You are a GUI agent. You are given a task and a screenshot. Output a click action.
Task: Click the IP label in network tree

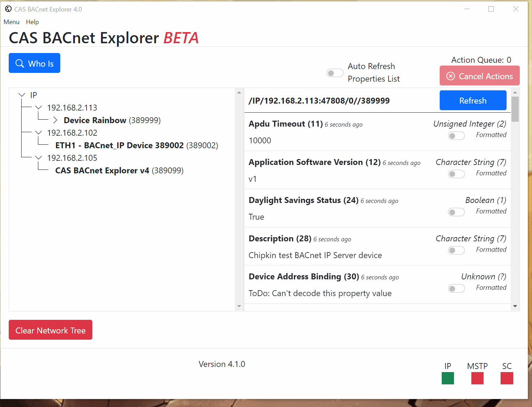[33, 95]
